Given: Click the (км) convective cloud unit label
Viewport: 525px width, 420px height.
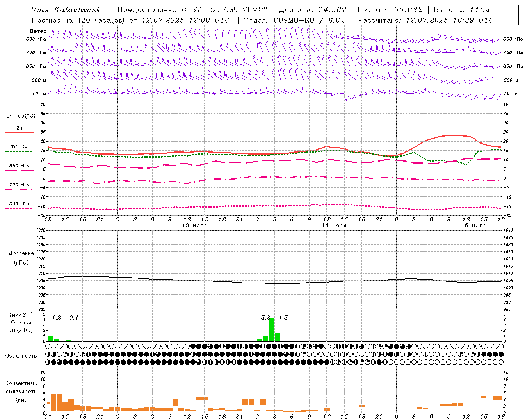Looking at the screenshot, I should [x=21, y=399].
